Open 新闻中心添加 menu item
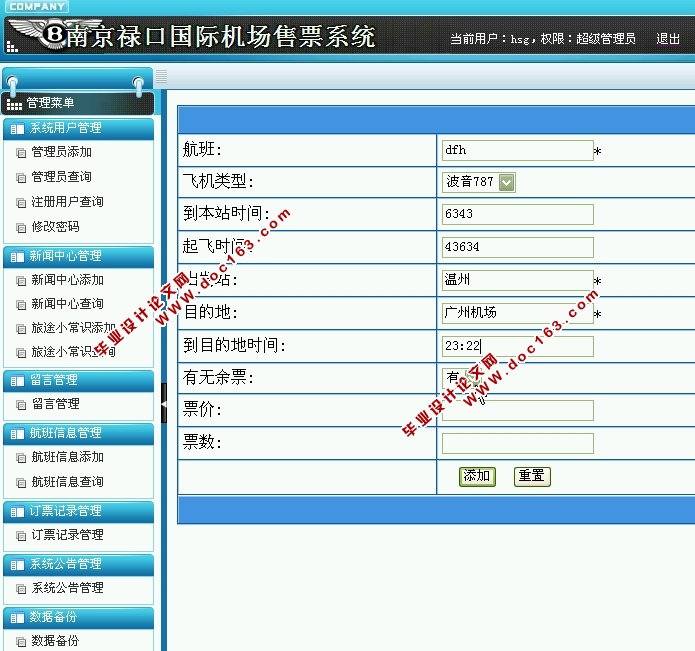 pos(67,280)
